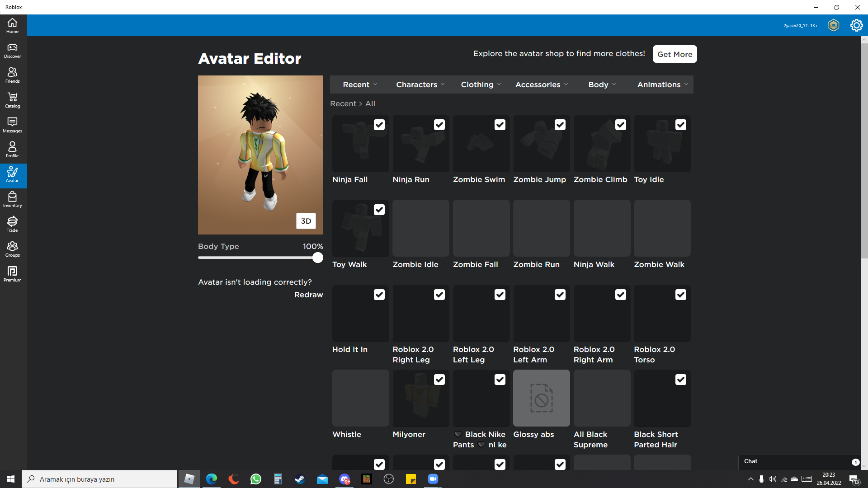
Task: Open the volume tray icon
Action: tap(773, 479)
